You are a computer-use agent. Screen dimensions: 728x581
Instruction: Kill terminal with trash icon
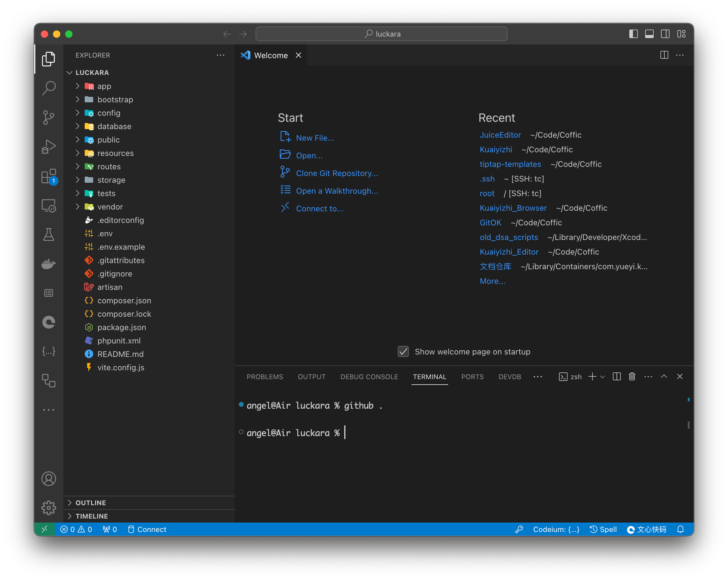tap(632, 376)
